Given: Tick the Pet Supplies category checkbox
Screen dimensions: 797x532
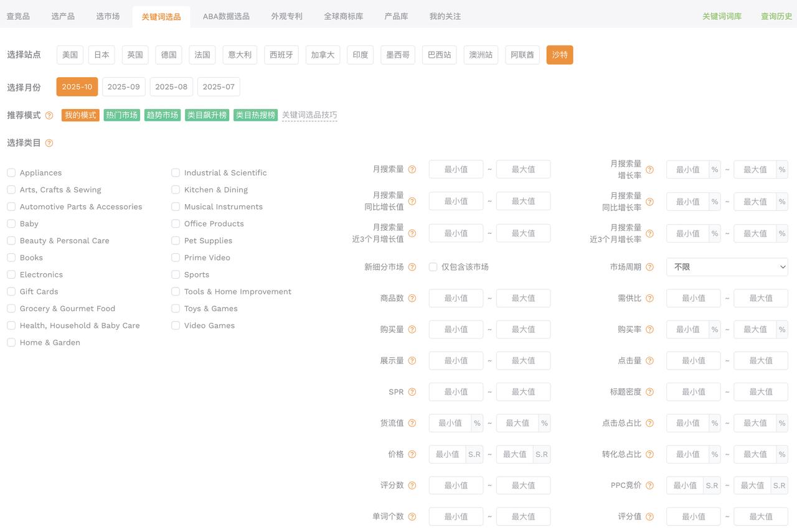Looking at the screenshot, I should pos(176,241).
